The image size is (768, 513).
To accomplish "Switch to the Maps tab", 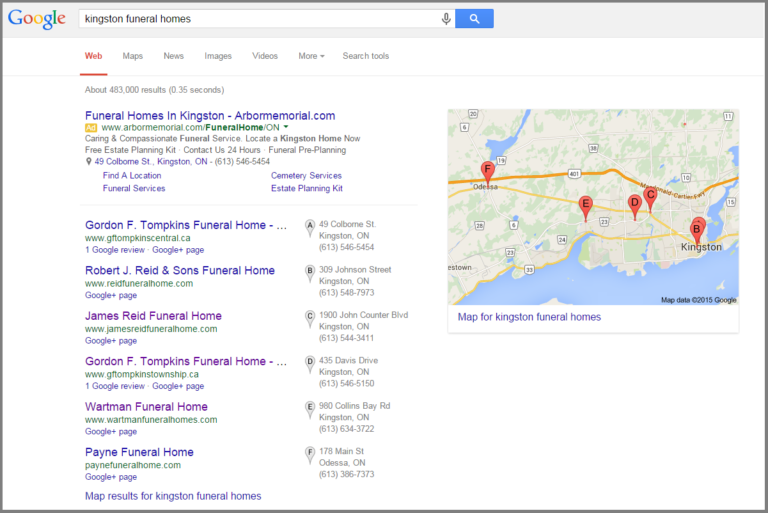I will [x=133, y=56].
